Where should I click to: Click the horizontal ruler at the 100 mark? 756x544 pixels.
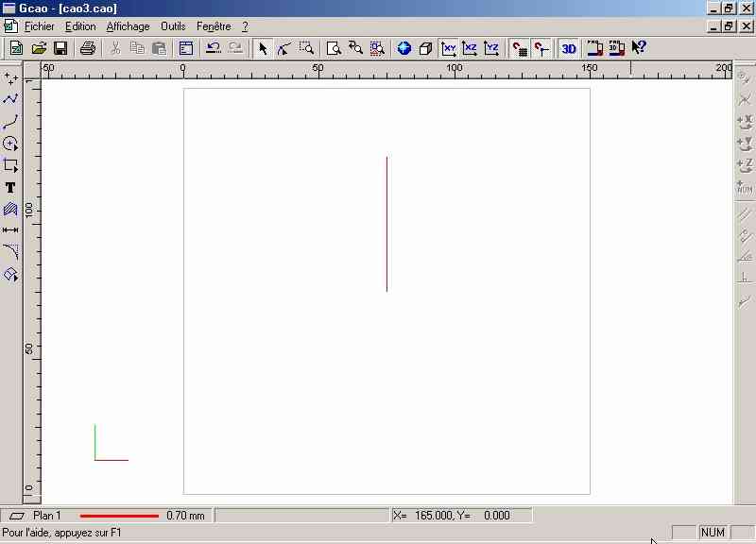[x=454, y=70]
